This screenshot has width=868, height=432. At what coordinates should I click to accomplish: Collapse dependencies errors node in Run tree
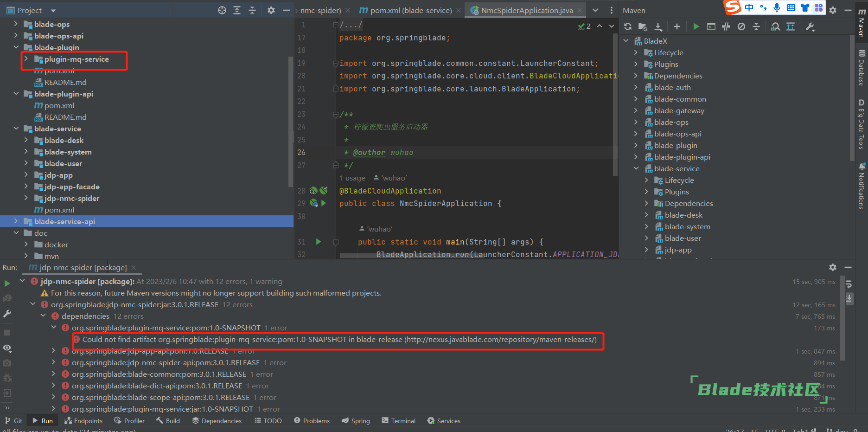[43, 316]
